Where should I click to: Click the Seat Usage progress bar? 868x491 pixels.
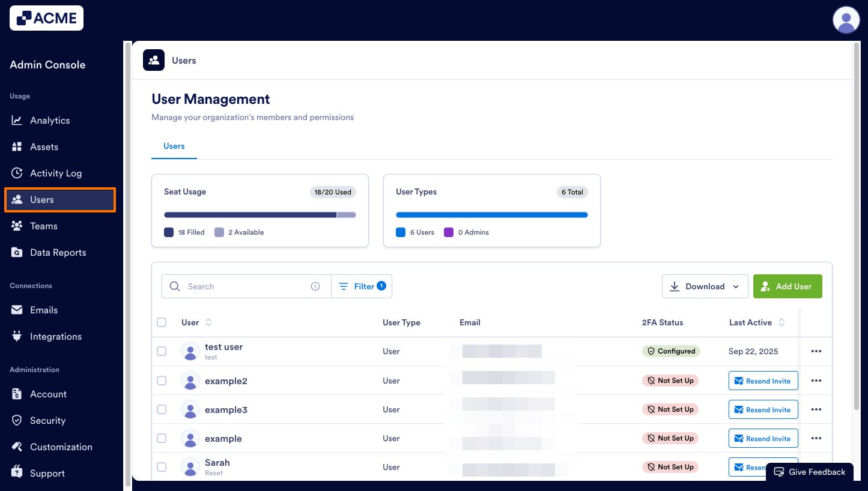(x=259, y=215)
